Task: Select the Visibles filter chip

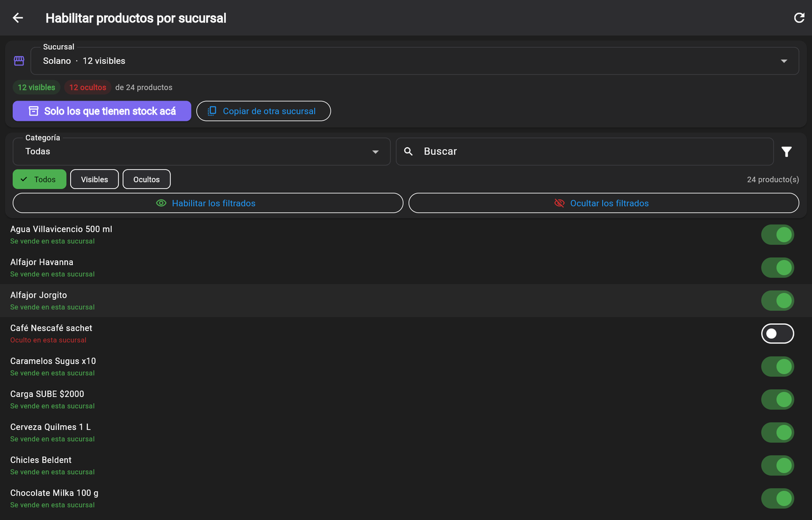Action: pos(95,179)
